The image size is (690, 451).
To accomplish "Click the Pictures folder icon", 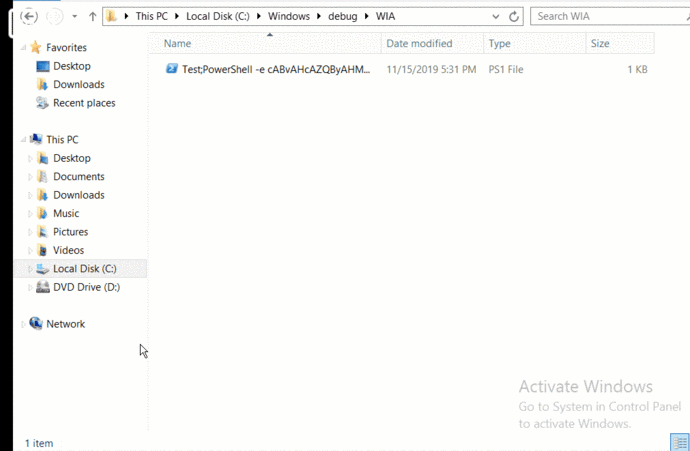I will pyautogui.click(x=42, y=232).
